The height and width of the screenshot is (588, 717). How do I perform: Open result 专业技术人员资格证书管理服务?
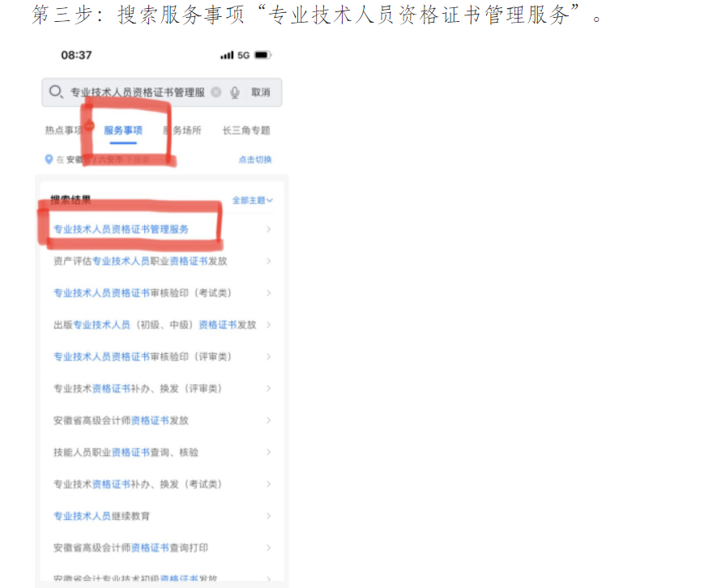pos(122,229)
